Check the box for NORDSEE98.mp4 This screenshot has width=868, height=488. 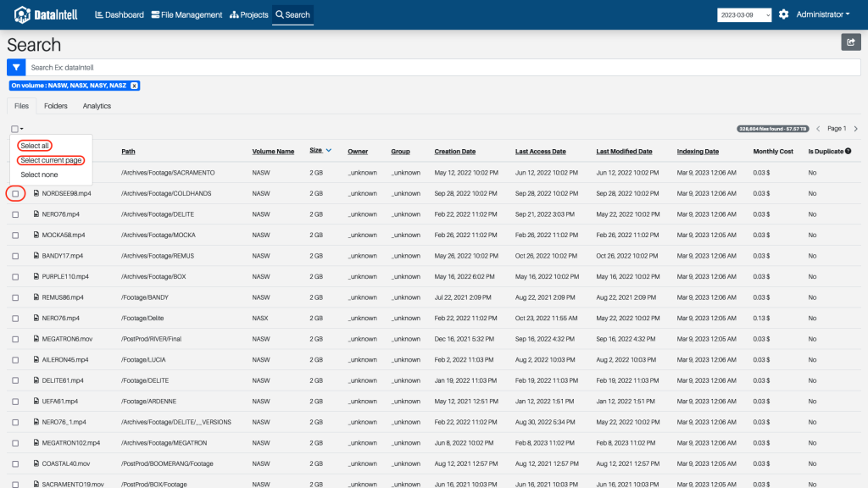click(15, 194)
